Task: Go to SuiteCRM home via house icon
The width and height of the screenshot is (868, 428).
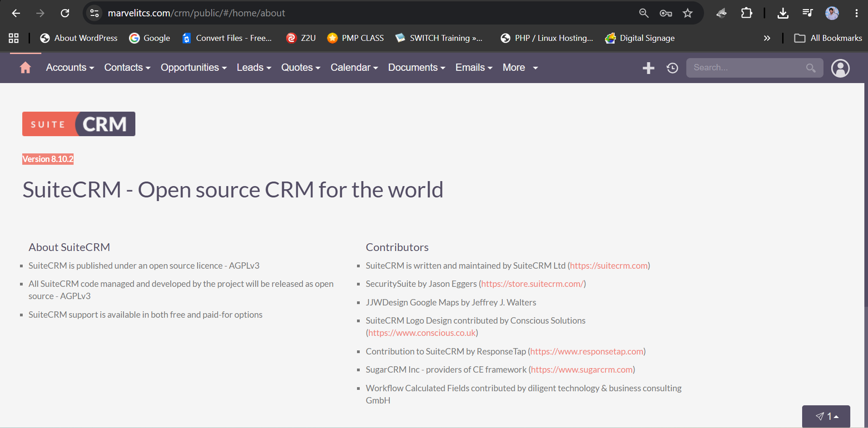Action: point(25,68)
